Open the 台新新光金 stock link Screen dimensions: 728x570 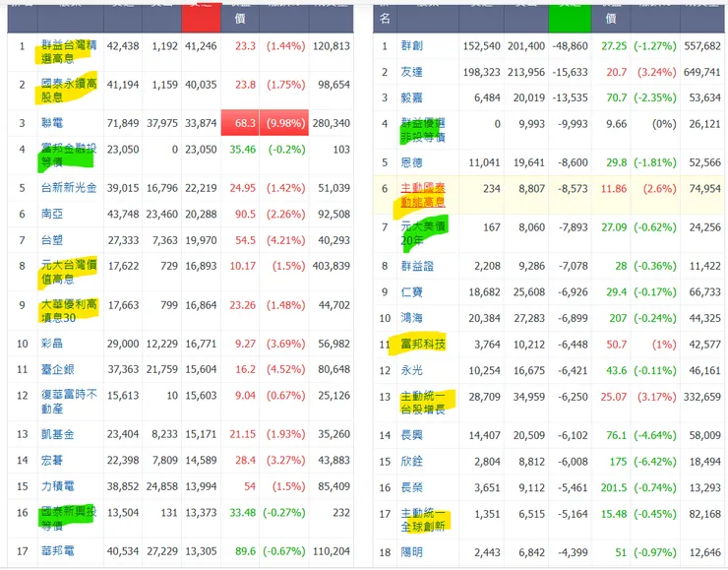pos(69,188)
